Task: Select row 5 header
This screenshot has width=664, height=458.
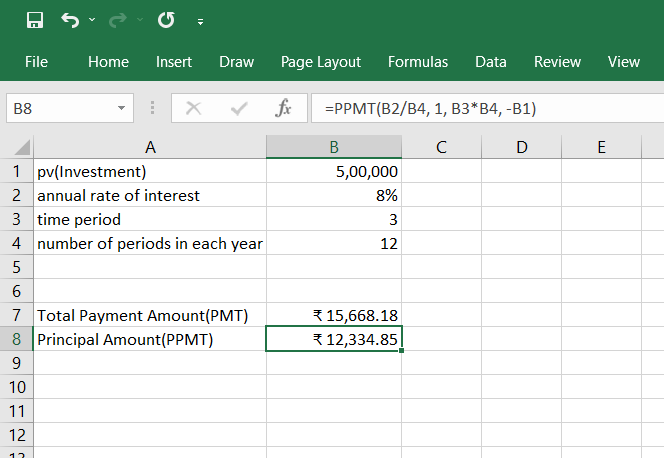Action: [14, 267]
